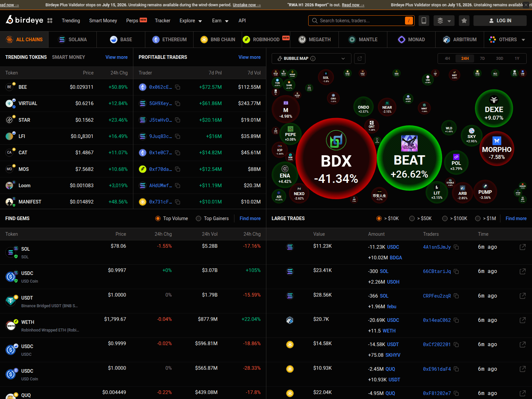Click Find more in Find Gems
Viewport: 532px width, 399px height.
coord(250,218)
